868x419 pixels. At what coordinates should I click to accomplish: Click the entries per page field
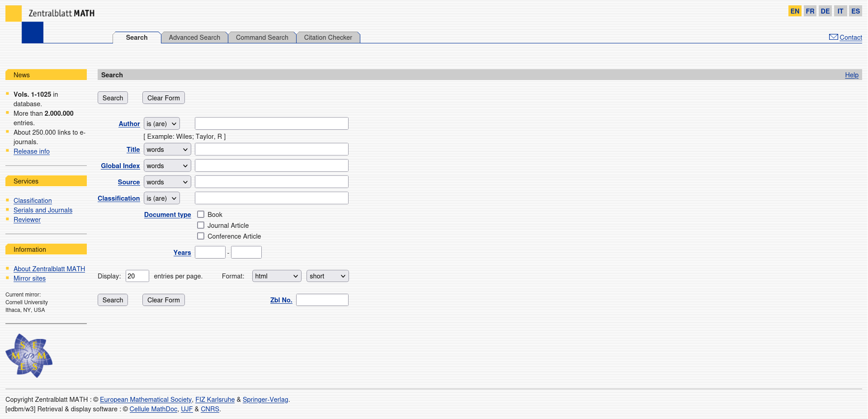click(137, 276)
